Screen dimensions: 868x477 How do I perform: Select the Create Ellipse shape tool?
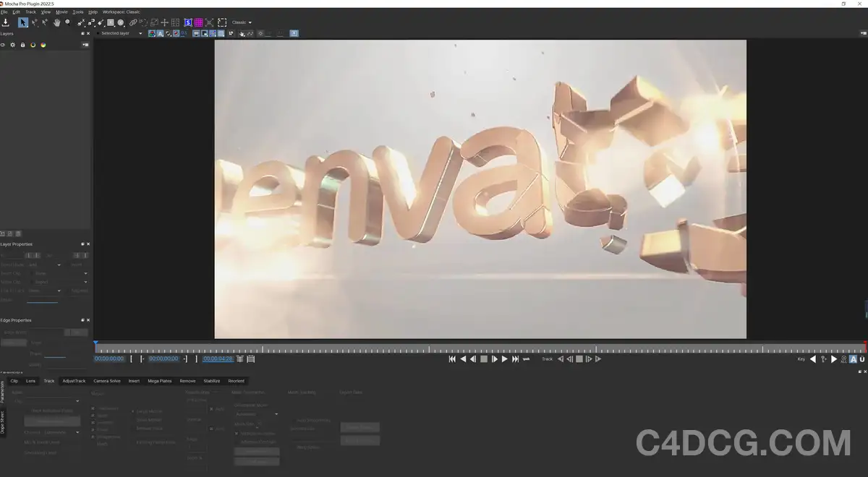(121, 22)
